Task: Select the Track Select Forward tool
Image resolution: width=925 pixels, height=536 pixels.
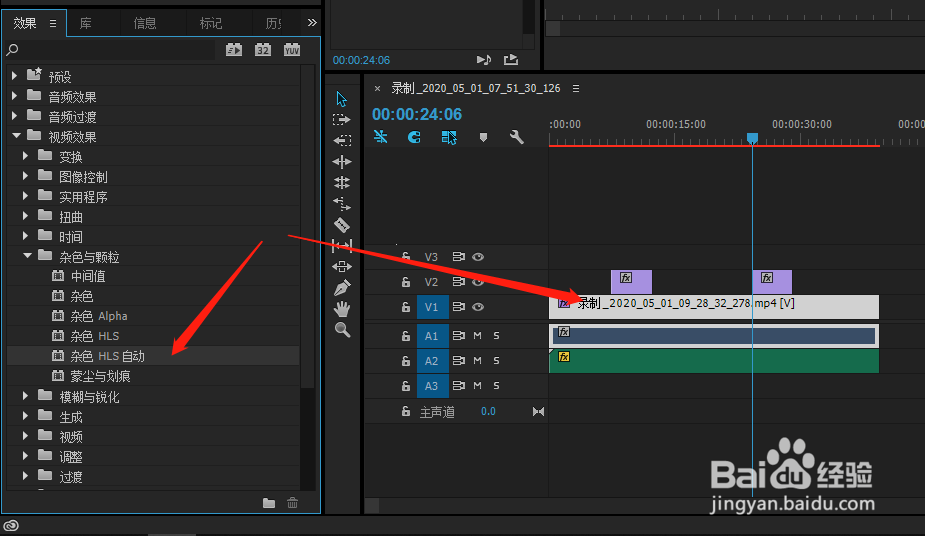Action: pos(342,120)
